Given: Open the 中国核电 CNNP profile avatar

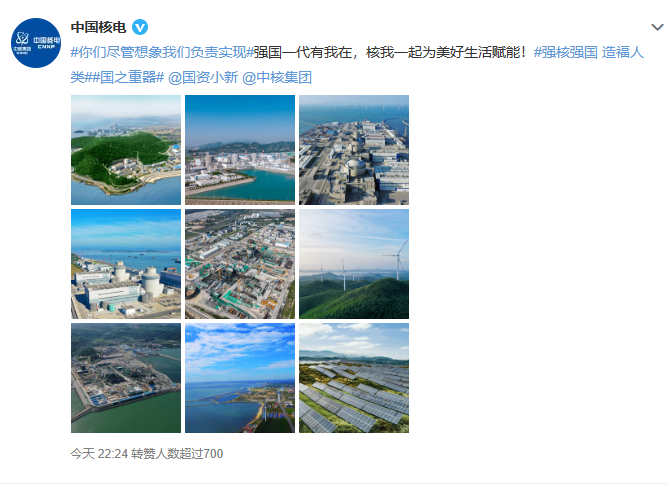Looking at the screenshot, I should coord(36,43).
